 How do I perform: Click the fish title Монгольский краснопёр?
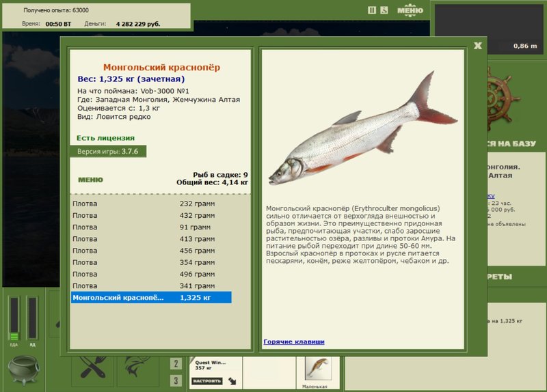[x=161, y=67]
